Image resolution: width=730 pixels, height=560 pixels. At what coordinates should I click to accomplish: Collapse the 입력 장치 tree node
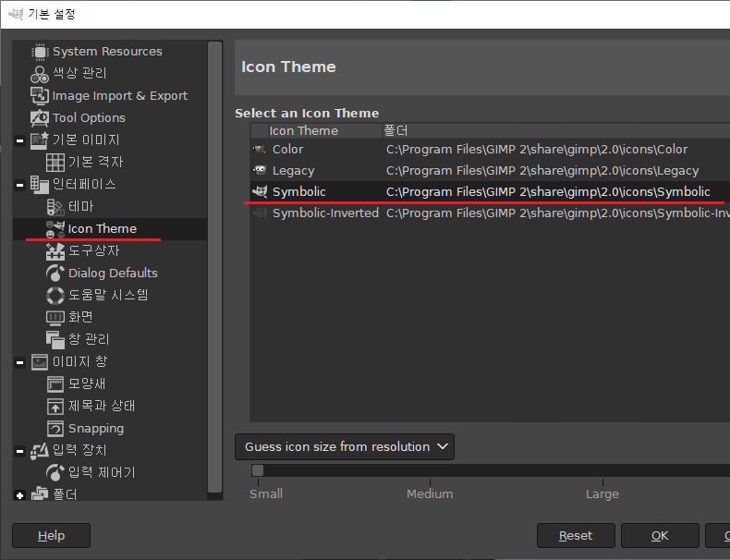click(x=19, y=451)
